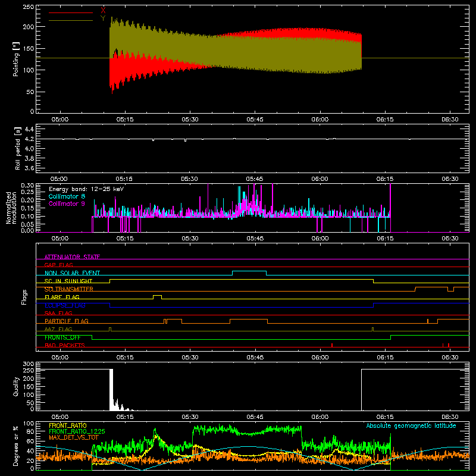Screen dimensions: 476x476
Task: Click the FLARE_FLAG label
Action: (x=62, y=297)
